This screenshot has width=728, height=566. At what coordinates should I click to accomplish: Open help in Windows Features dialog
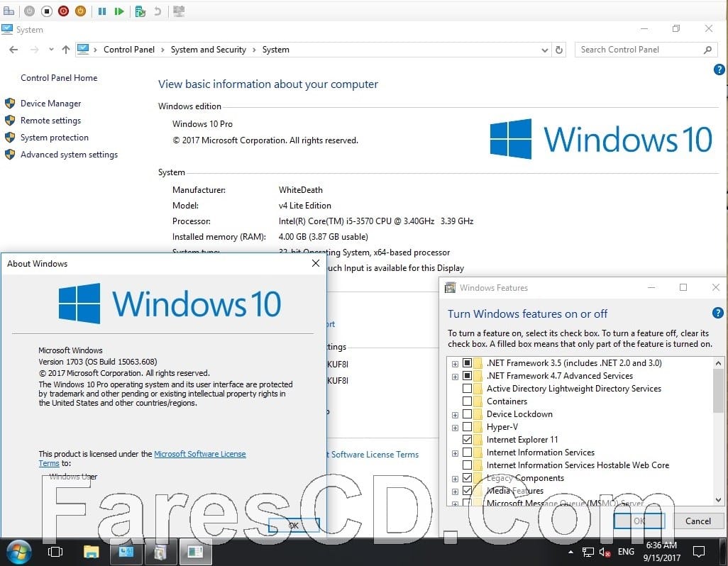pos(717,313)
